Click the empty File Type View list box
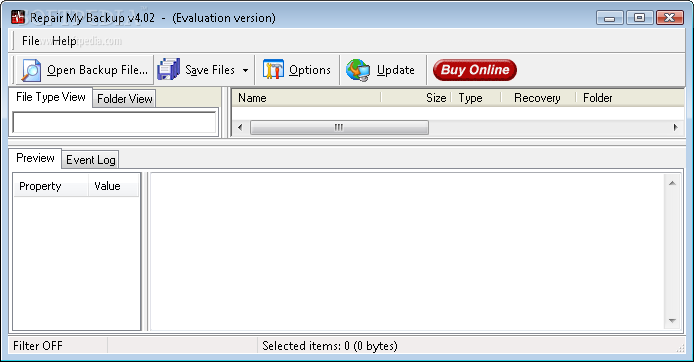The width and height of the screenshot is (694, 362). pyautogui.click(x=115, y=122)
